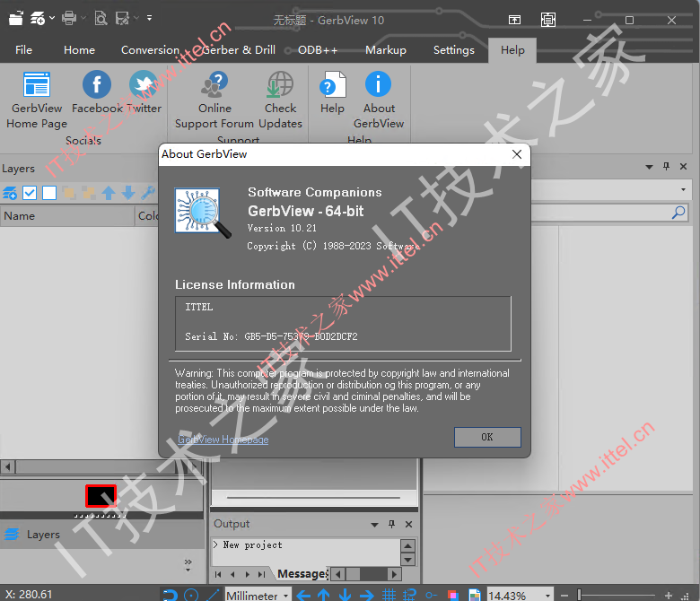This screenshot has height=601, width=700.
Task: Open right panel window position dropdown arrow
Action: 649,167
